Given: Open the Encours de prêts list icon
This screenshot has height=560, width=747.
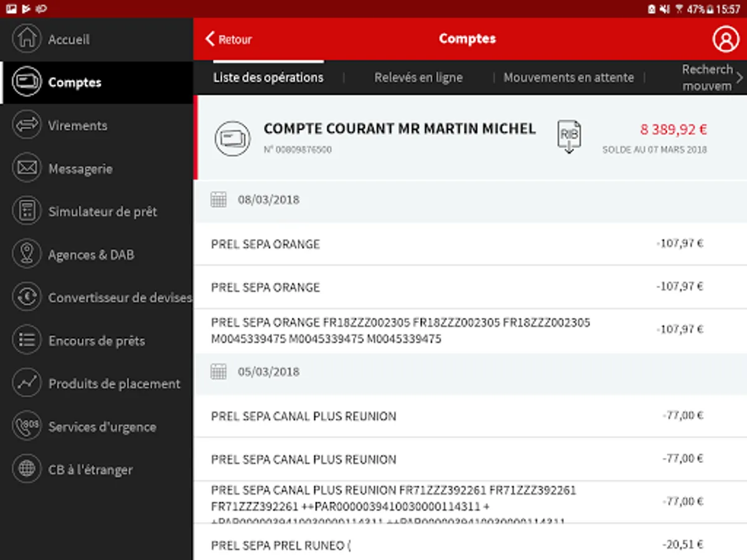Looking at the screenshot, I should pyautogui.click(x=26, y=340).
